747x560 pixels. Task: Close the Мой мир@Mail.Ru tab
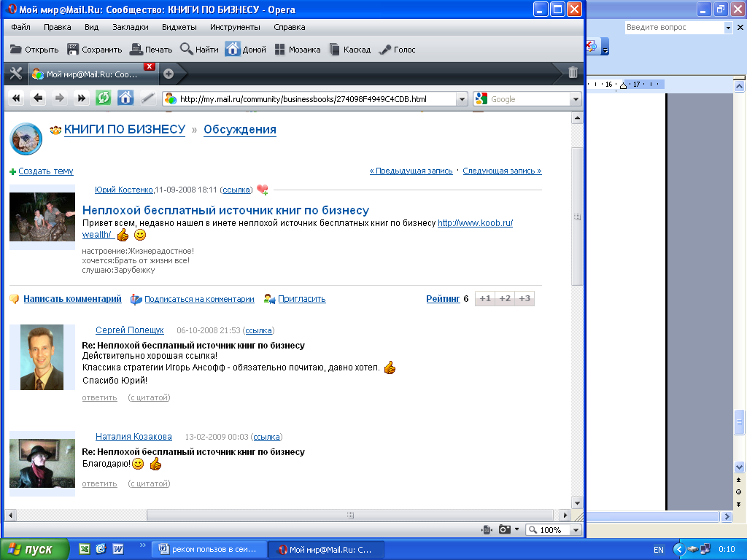tap(149, 66)
